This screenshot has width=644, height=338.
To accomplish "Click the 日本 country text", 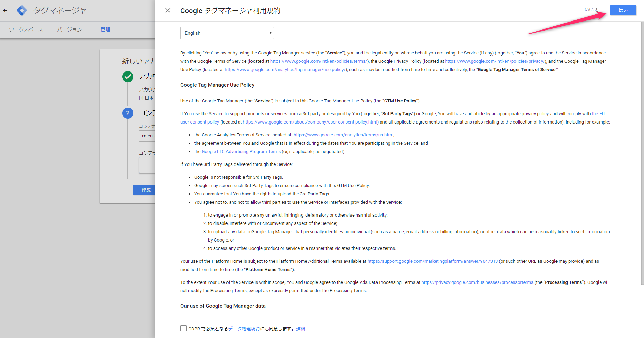I will [x=149, y=98].
